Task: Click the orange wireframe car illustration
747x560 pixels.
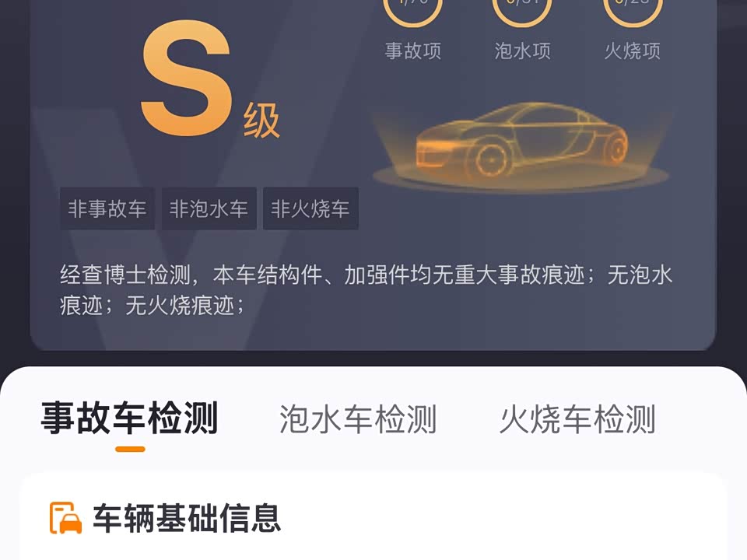Action: click(521, 139)
